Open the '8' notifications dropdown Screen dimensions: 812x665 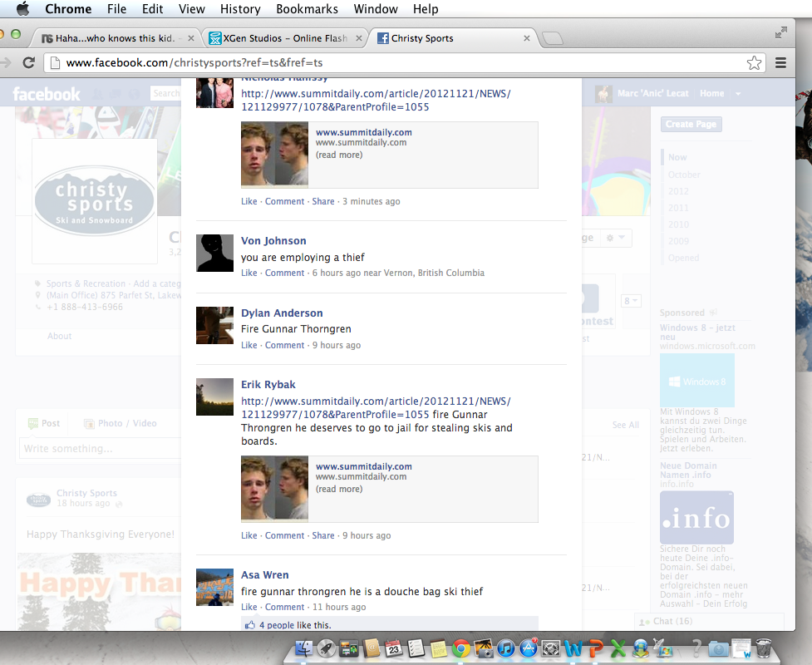coord(631,301)
